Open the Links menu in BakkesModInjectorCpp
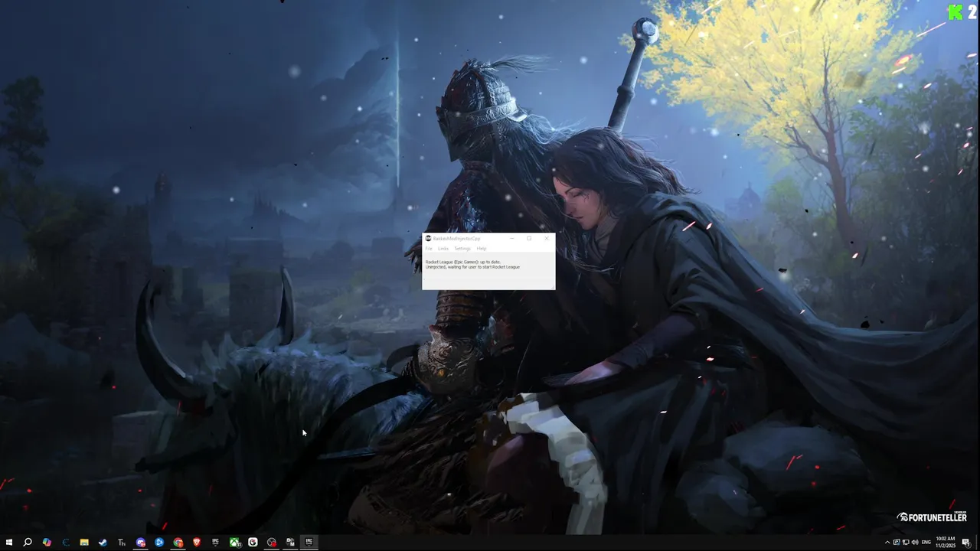 [443, 249]
